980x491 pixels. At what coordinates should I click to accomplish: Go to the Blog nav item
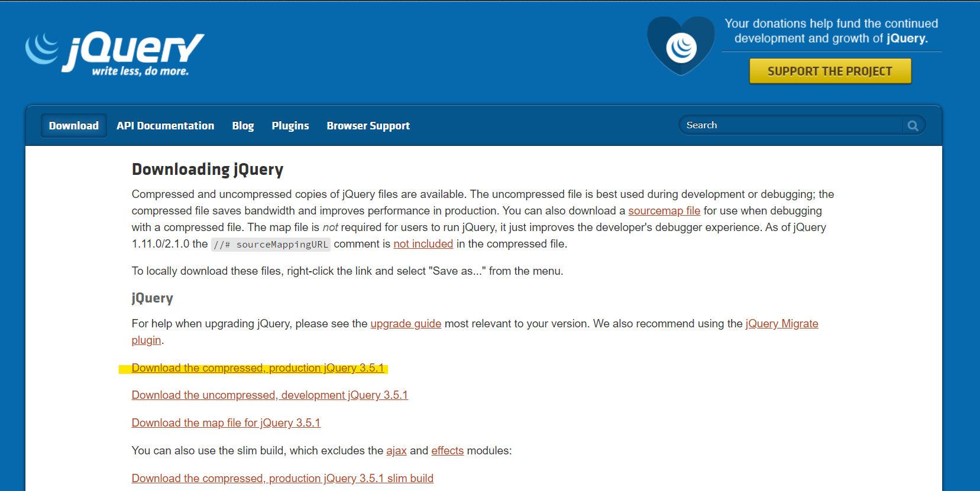pyautogui.click(x=243, y=126)
